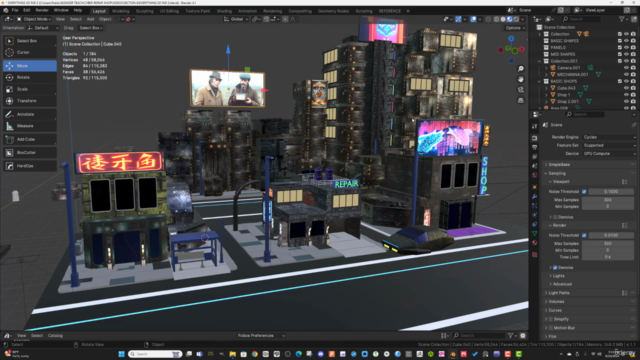Click the viewport Object header menu
This screenshot has width=640, height=360.
pyautogui.click(x=105, y=19)
